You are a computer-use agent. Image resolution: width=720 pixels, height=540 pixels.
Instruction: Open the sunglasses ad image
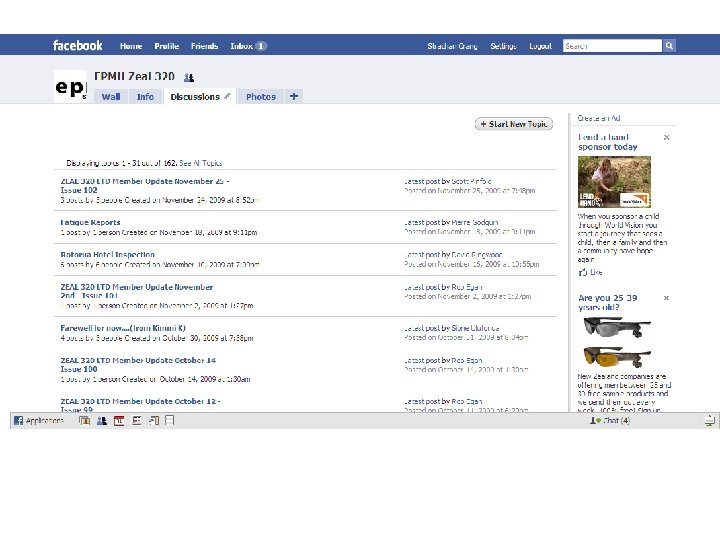pos(616,342)
